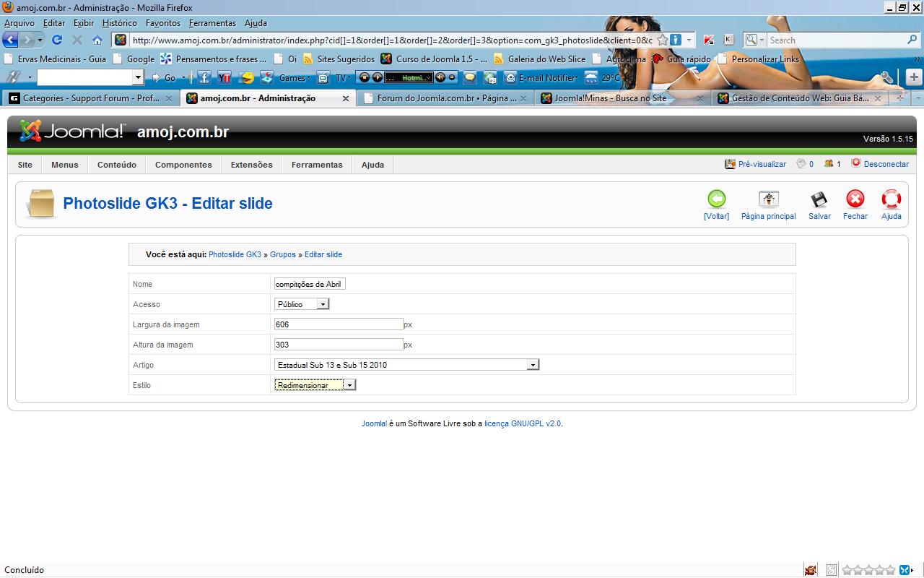The image size is (924, 578).
Task: Click the Pré-visualizar preview icon
Action: (730, 164)
